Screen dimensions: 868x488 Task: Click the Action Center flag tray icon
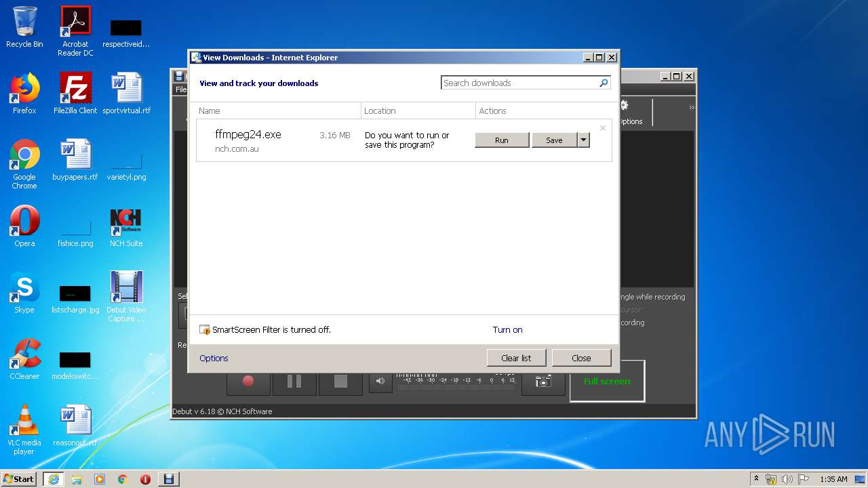pos(804,479)
